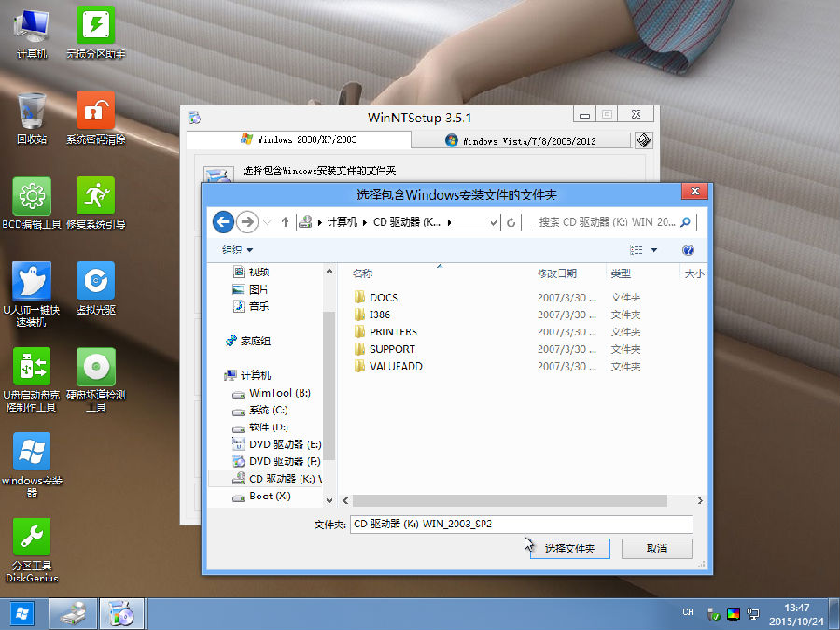Open the view options dropdown arrow
840x630 pixels.
coord(654,250)
